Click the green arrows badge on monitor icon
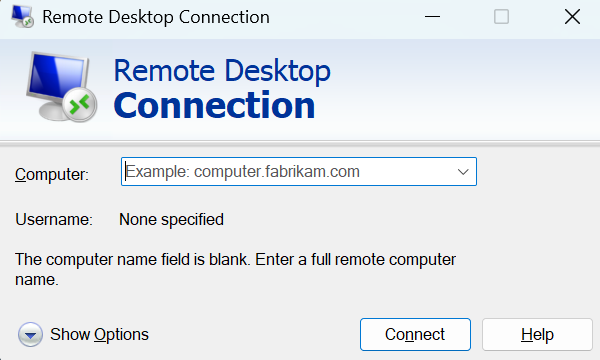The height and width of the screenshot is (360, 600). (80, 105)
